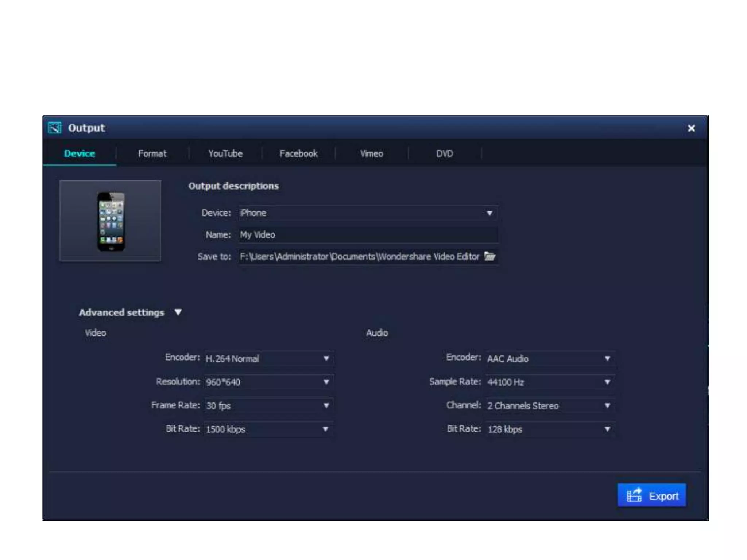Click the browse folder icon for Save to
The height and width of the screenshot is (560, 747).
pos(489,256)
